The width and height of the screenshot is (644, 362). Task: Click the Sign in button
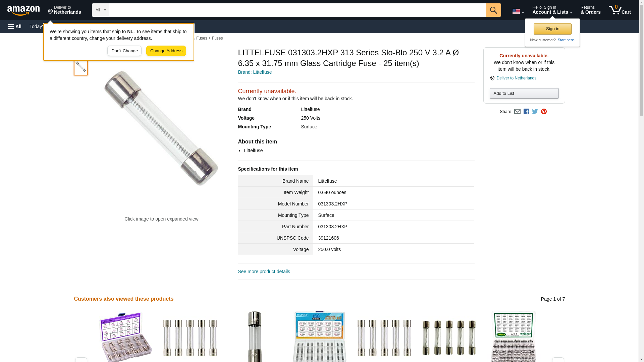pos(552,29)
